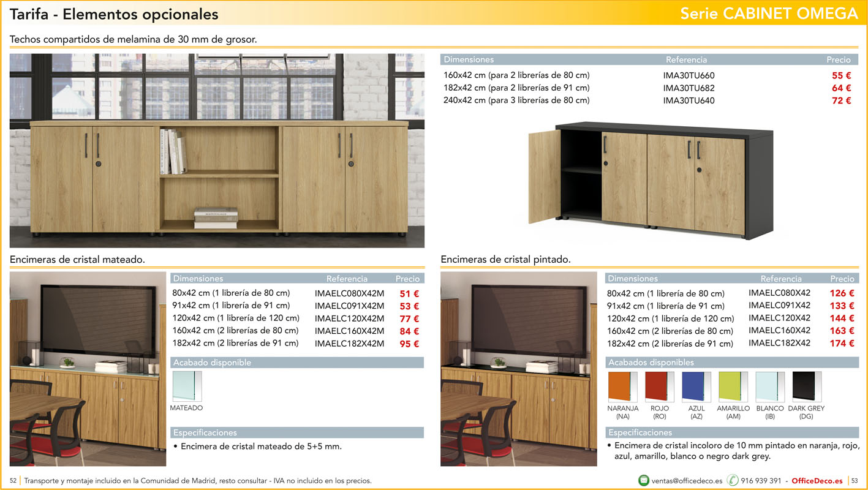Click the 64 € price
The image size is (868, 490).
pos(841,88)
